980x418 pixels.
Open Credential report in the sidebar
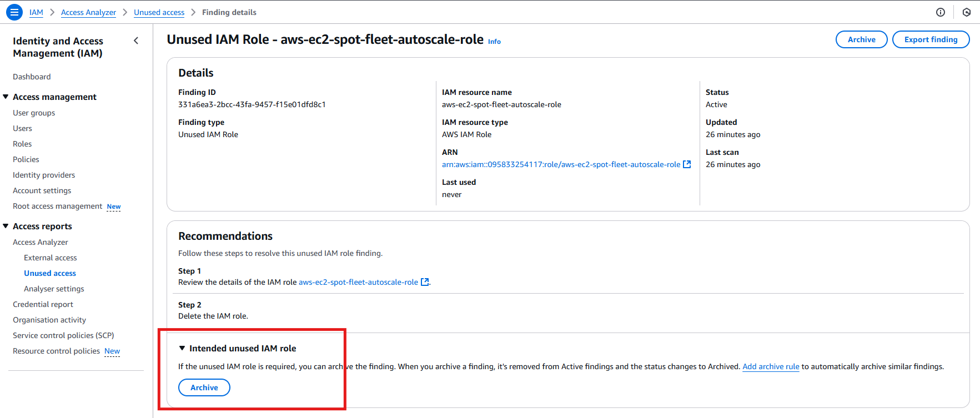click(x=43, y=304)
